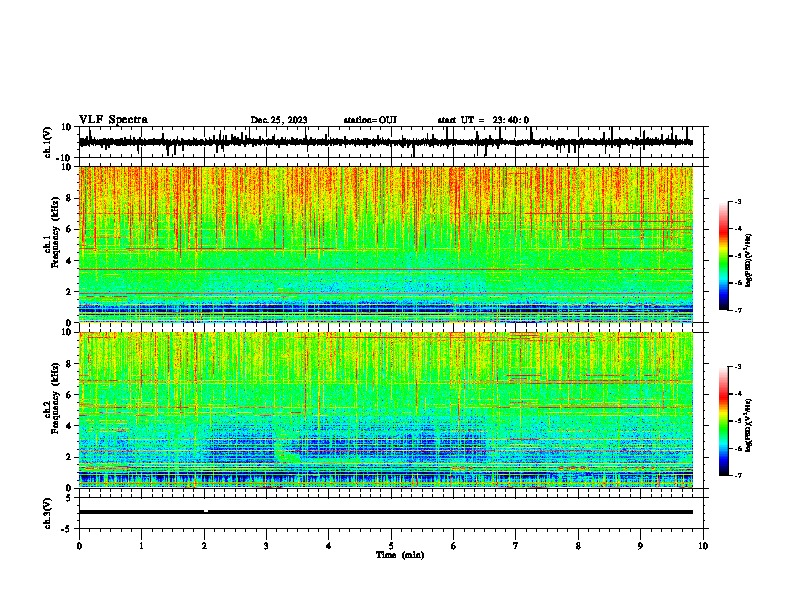
Task: Click the ch.1 voltage waveform trace
Action: tap(385, 142)
